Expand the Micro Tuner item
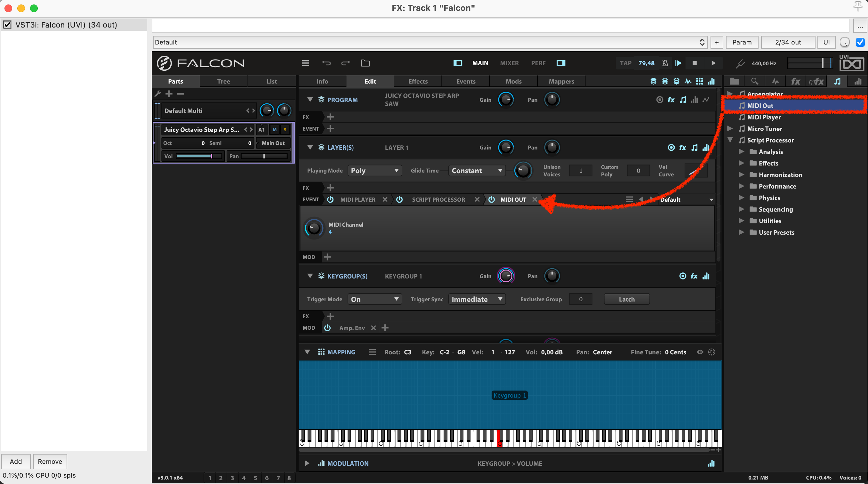Viewport: 868px width, 484px height. click(x=730, y=128)
